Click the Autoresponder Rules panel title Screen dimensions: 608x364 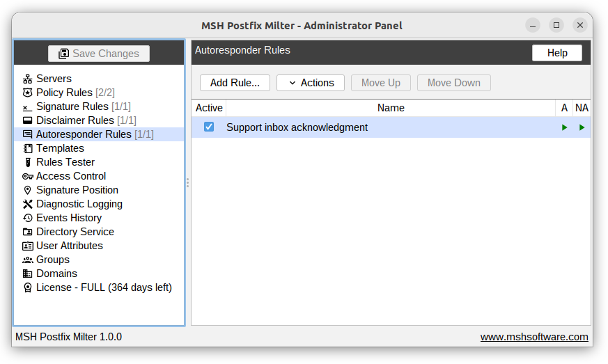(243, 50)
